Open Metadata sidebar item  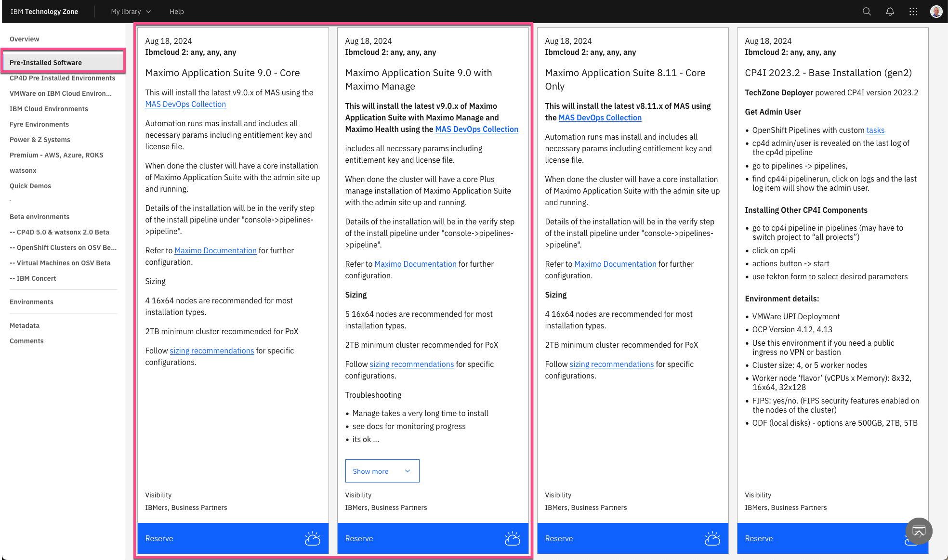25,326
